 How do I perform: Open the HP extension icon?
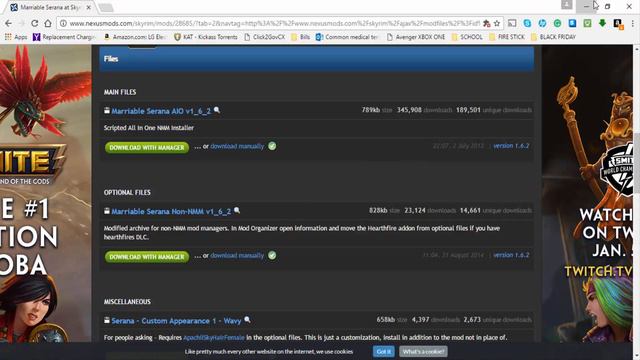coord(542,23)
